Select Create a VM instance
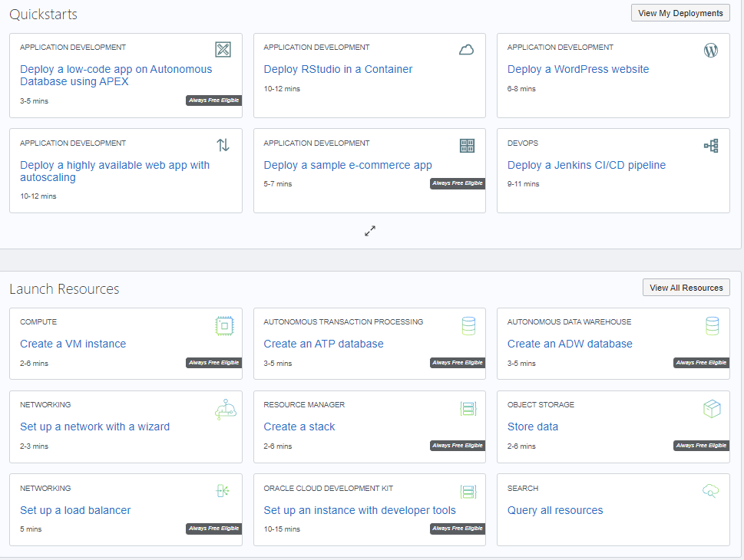The height and width of the screenshot is (560, 744). tap(73, 344)
